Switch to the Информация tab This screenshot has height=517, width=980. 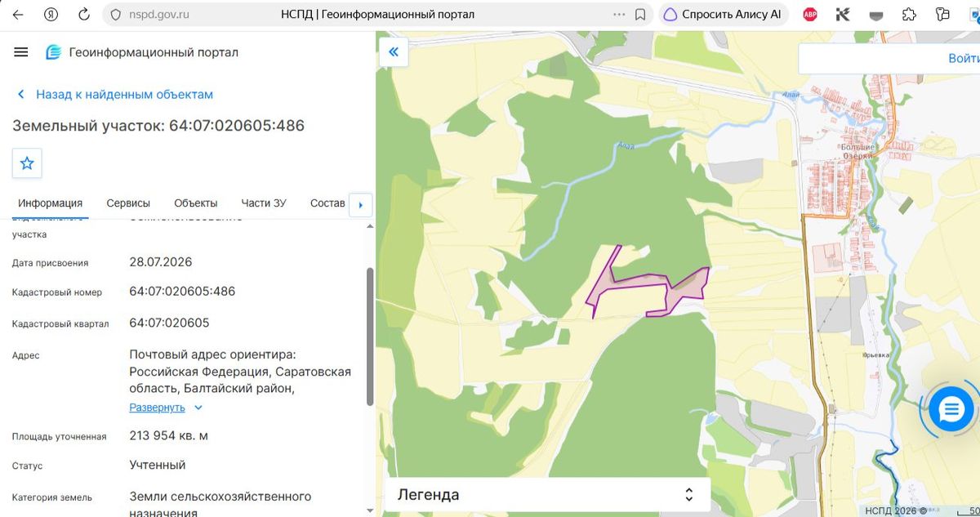51,203
